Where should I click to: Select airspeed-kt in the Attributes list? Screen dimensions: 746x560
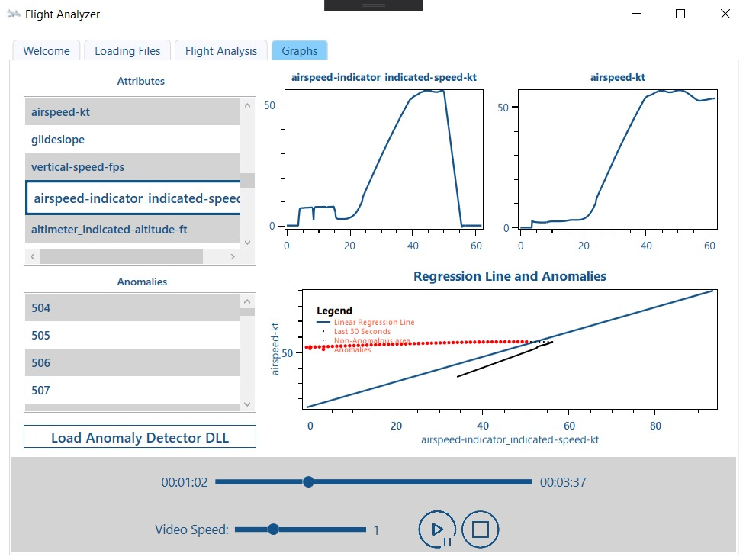(x=132, y=112)
